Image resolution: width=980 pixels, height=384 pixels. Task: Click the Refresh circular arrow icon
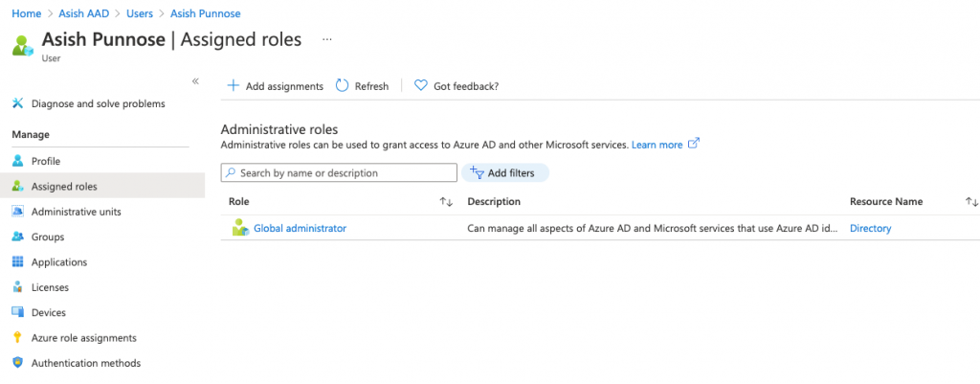(x=342, y=85)
